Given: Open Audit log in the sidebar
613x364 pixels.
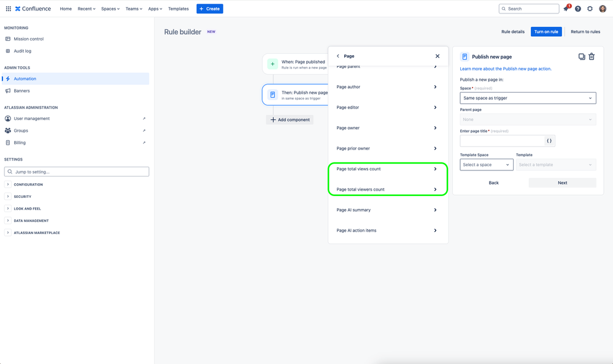Looking at the screenshot, I should (22, 51).
